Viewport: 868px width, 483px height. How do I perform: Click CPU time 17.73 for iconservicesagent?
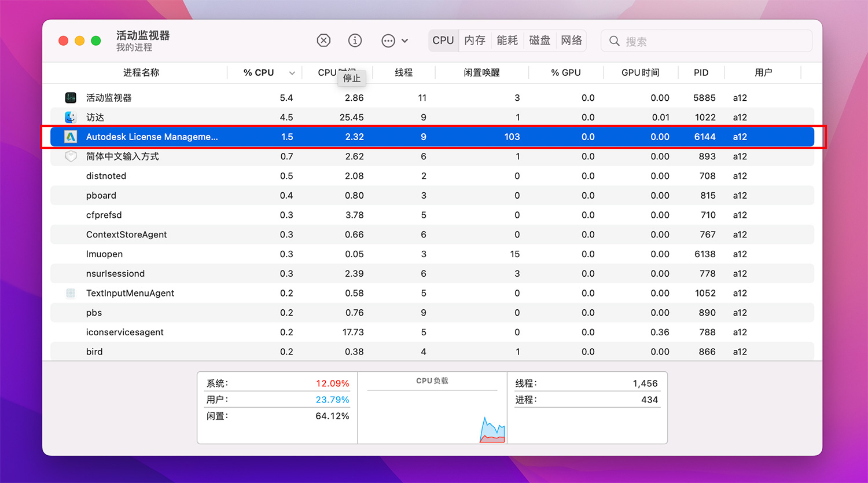click(353, 332)
